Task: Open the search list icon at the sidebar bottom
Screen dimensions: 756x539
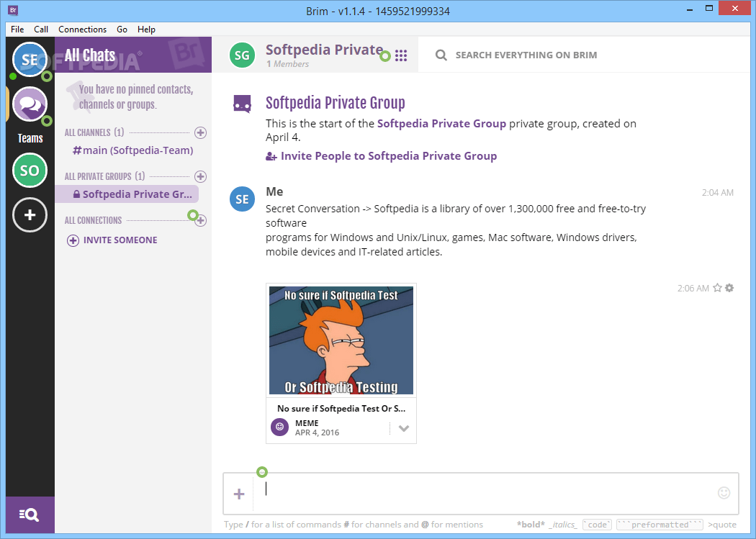Action: [x=30, y=515]
